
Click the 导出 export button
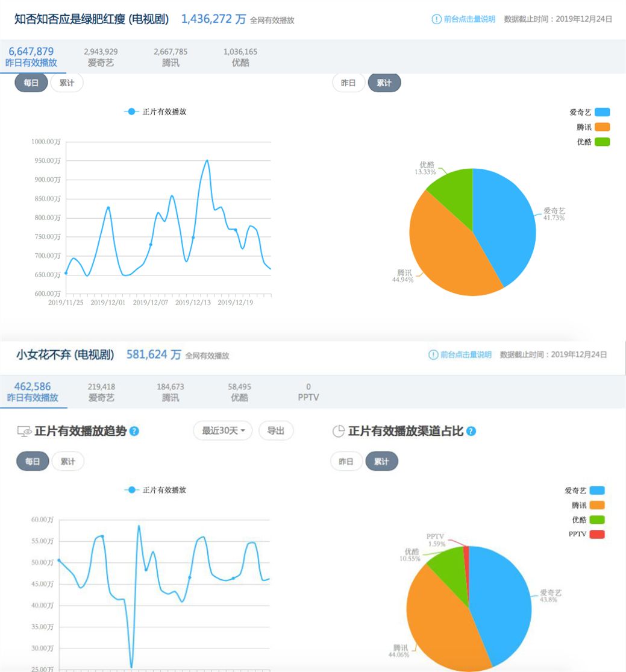(x=276, y=430)
